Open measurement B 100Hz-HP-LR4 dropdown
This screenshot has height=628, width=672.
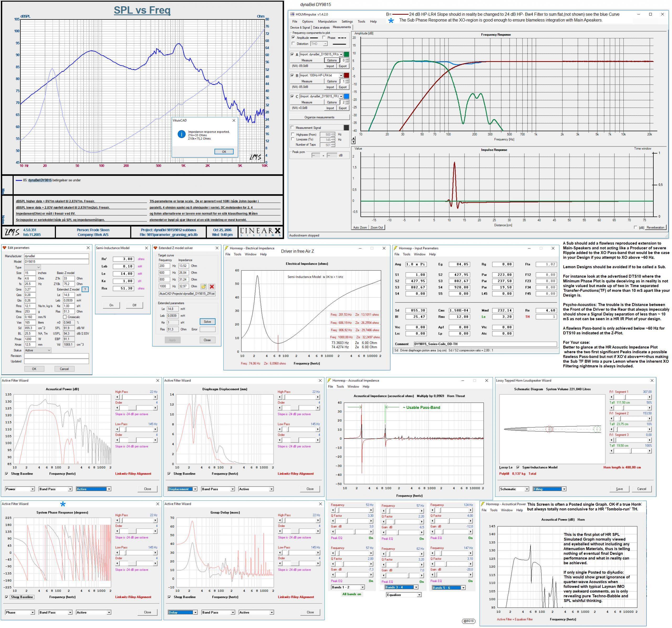(x=341, y=75)
